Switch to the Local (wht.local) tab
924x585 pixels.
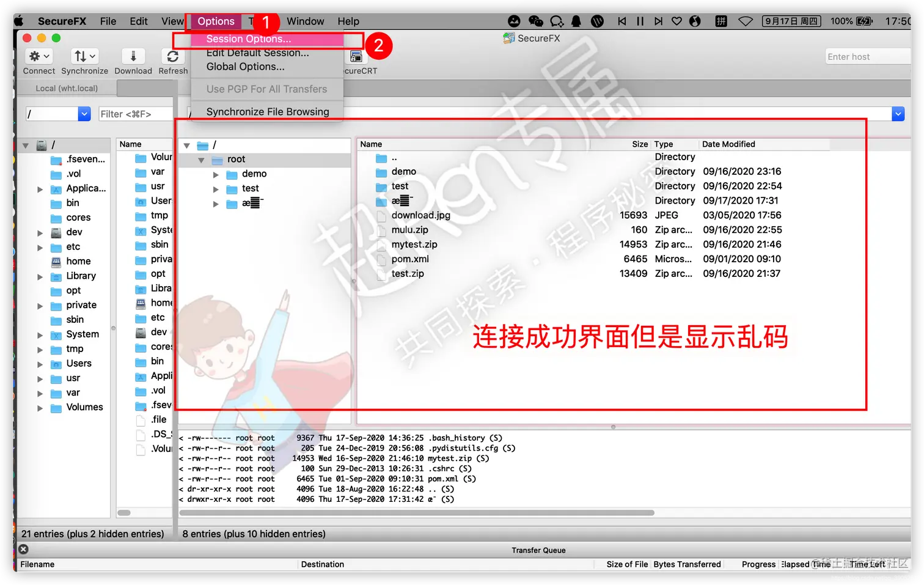coord(67,88)
